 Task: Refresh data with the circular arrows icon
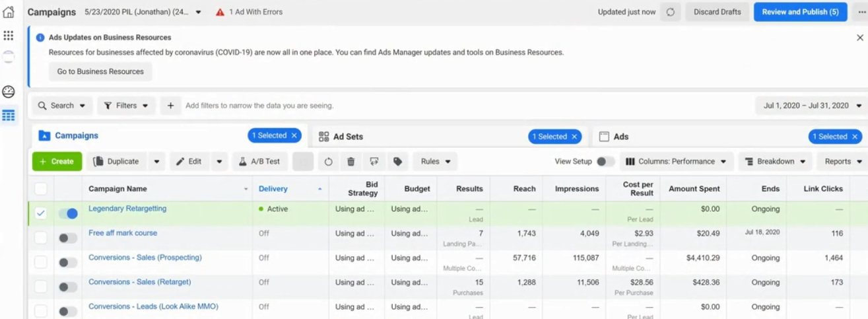pyautogui.click(x=671, y=12)
